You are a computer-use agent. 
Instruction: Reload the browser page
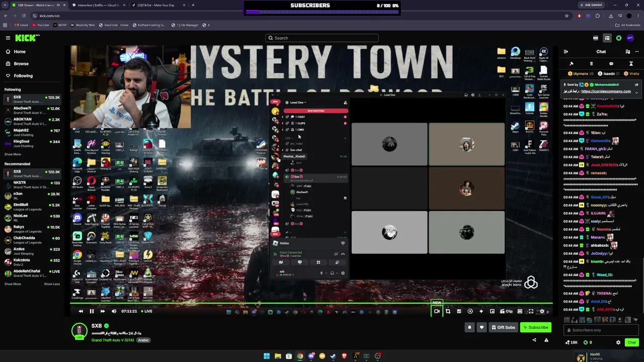(x=25, y=16)
